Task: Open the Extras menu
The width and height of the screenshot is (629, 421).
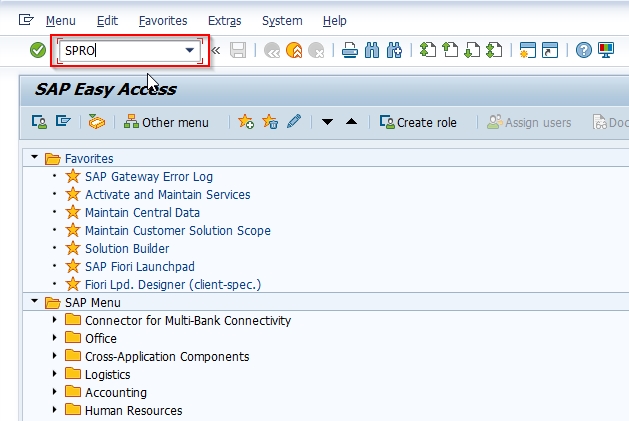Action: tap(225, 20)
